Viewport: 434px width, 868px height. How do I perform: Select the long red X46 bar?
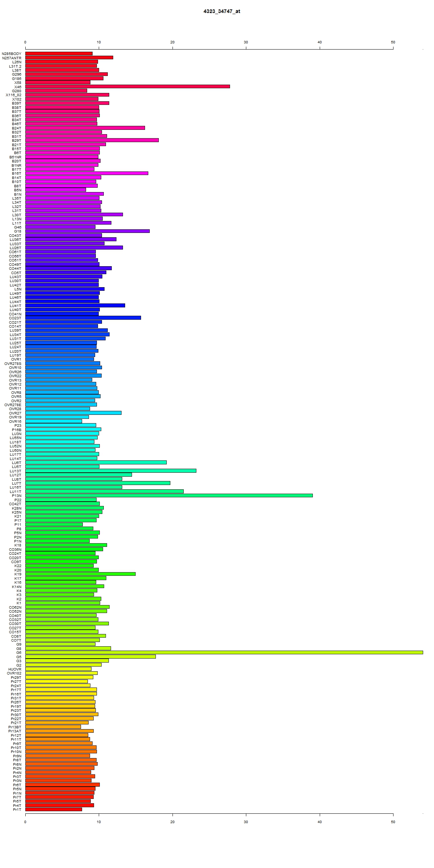128,86
